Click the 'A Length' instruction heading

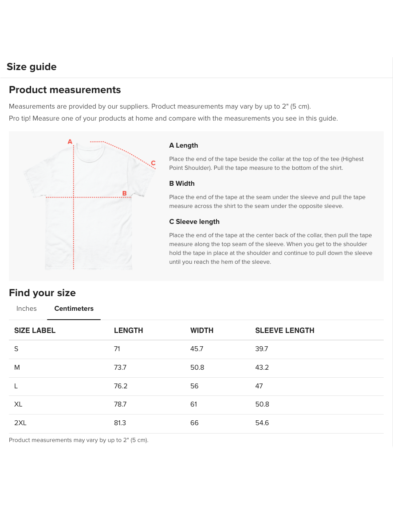(184, 145)
